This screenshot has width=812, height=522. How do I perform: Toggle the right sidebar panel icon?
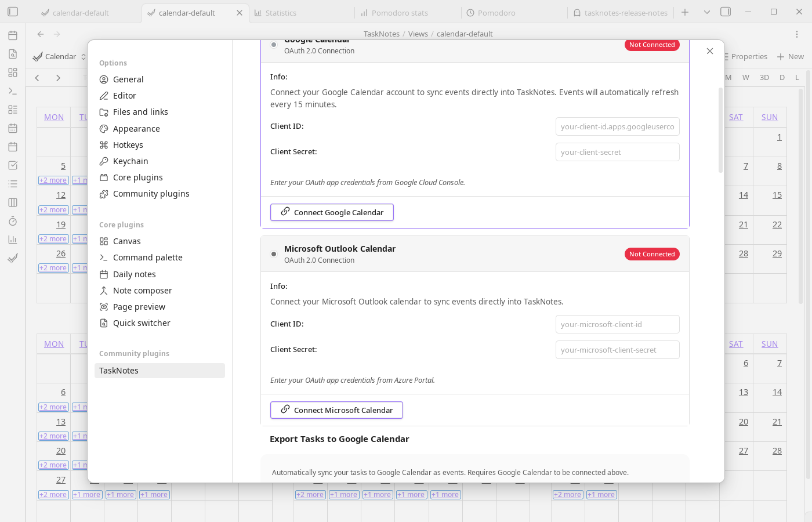(x=726, y=12)
